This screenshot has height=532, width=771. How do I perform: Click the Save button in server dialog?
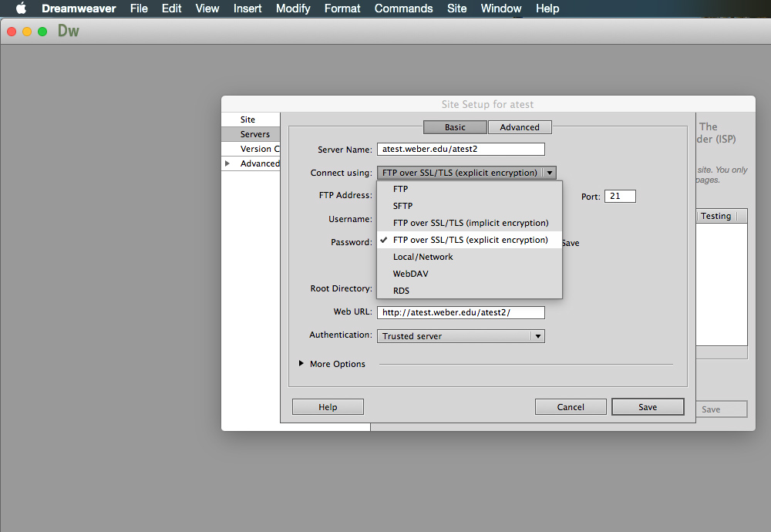pos(647,407)
